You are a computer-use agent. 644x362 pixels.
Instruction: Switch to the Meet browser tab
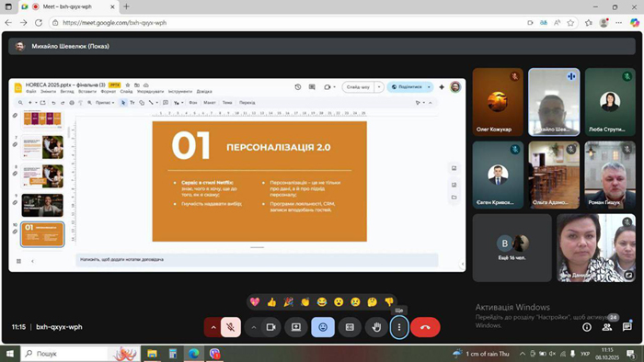pyautogui.click(x=69, y=6)
